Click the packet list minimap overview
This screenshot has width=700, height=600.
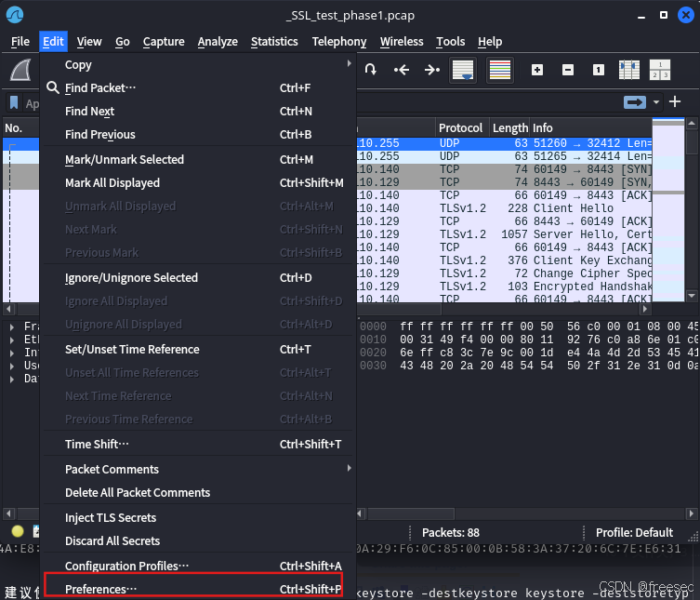coord(667,210)
